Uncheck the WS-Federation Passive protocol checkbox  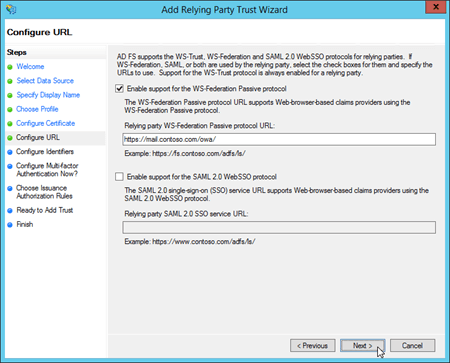point(119,89)
